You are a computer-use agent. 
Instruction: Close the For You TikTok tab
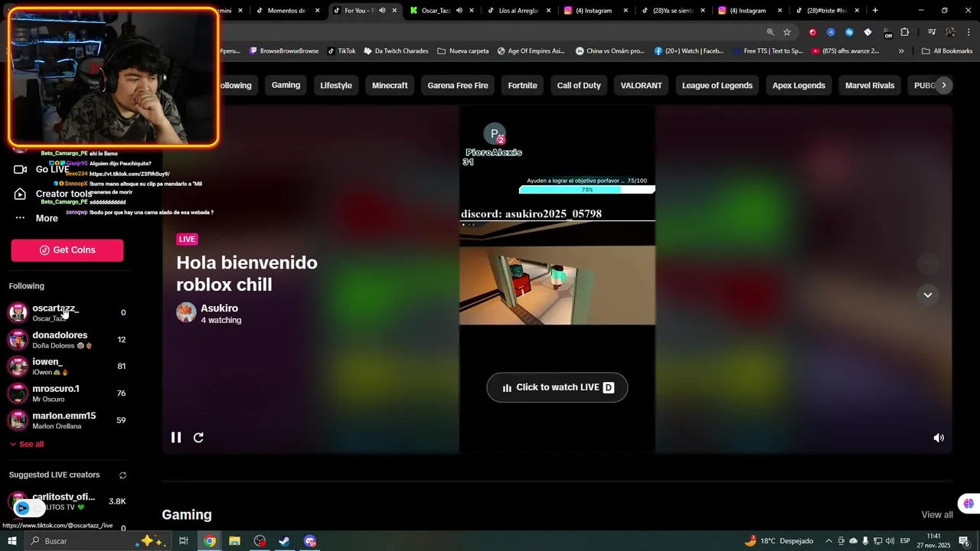tap(394, 11)
